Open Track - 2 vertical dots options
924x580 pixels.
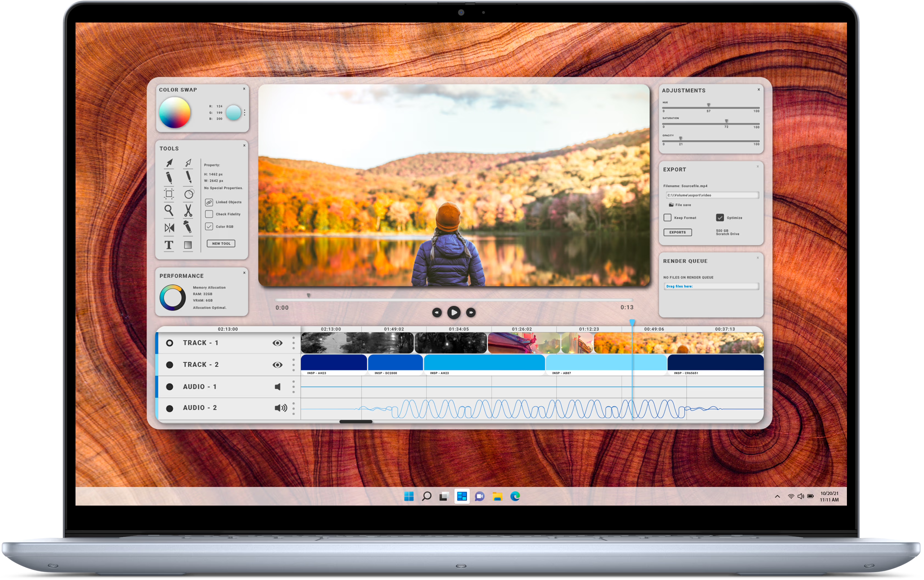[x=294, y=365]
